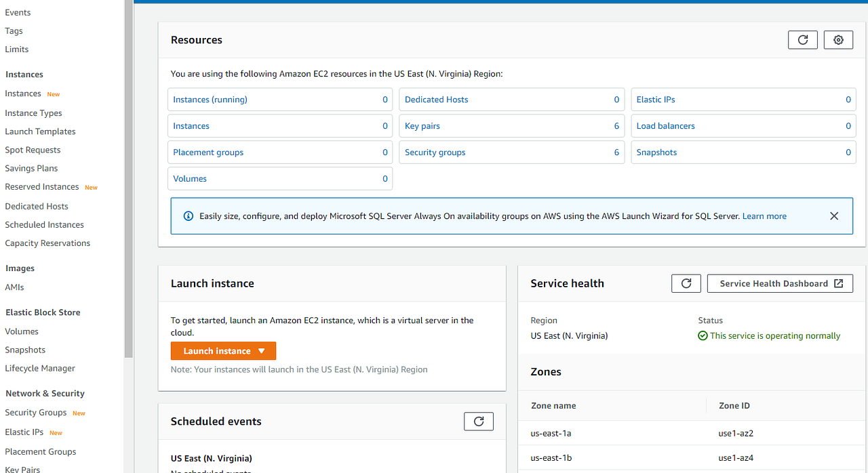This screenshot has width=868, height=473.
Task: Click Learn more about AWS Launch Wizard
Action: 764,215
